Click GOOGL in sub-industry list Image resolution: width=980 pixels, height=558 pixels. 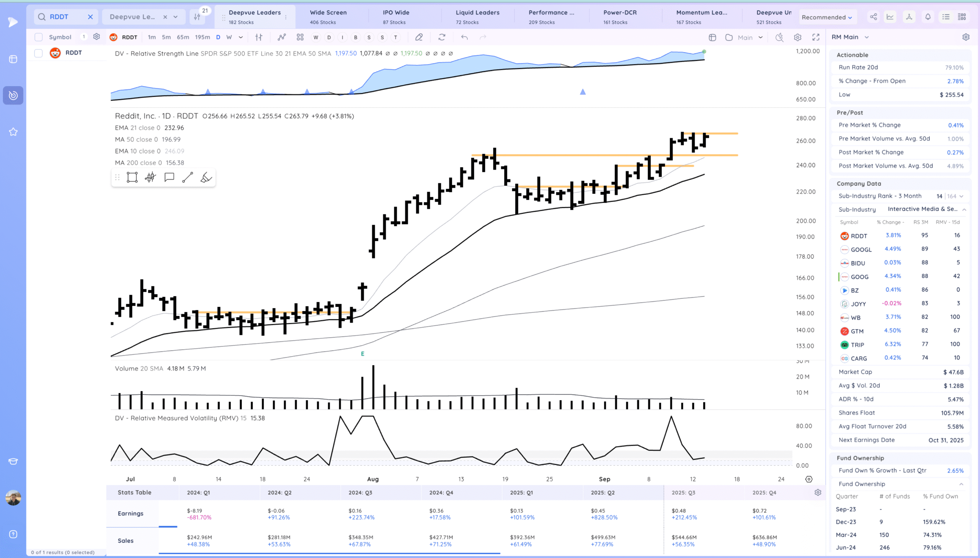861,250
